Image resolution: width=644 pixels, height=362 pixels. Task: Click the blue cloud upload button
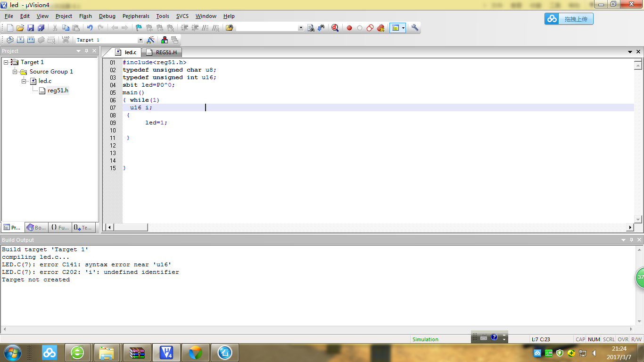[569, 19]
